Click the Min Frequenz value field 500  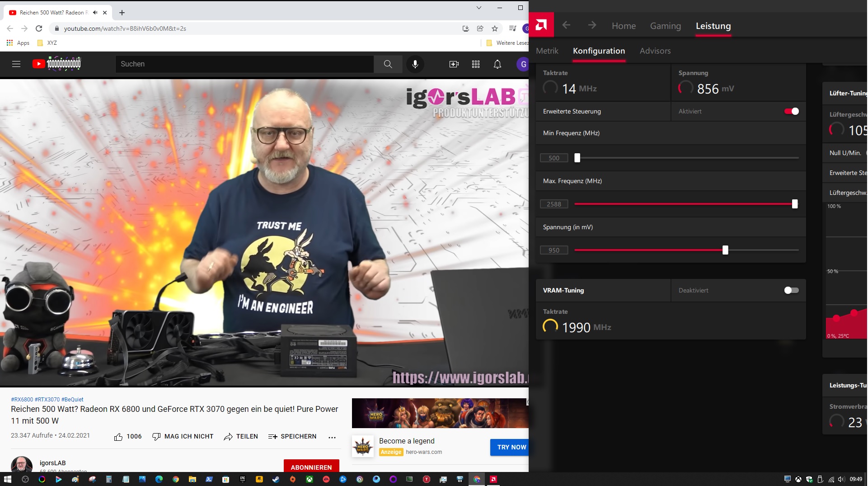click(554, 158)
